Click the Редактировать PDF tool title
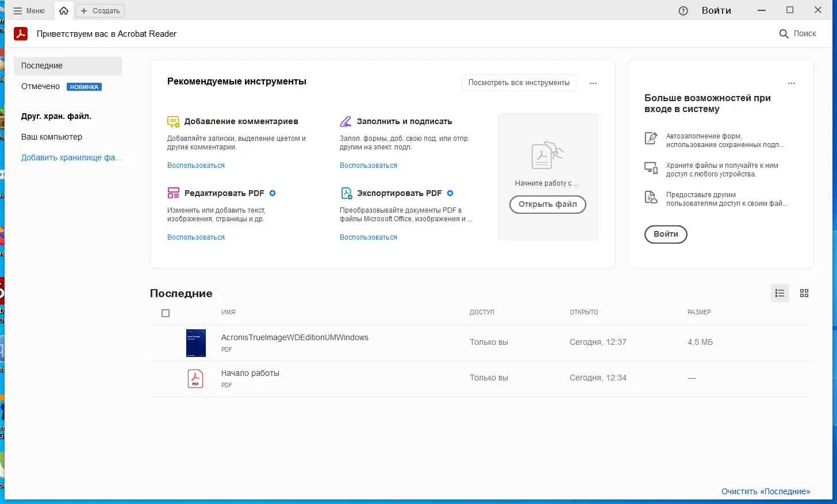837x504 pixels. (x=224, y=193)
